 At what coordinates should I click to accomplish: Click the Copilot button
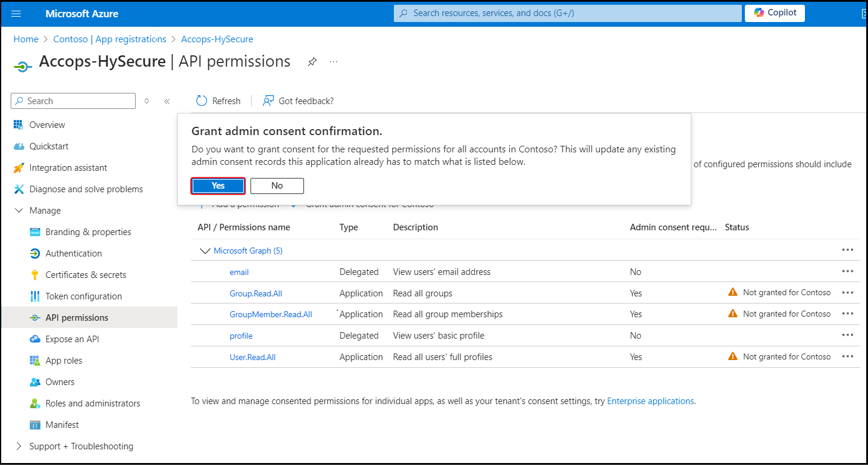click(x=775, y=13)
